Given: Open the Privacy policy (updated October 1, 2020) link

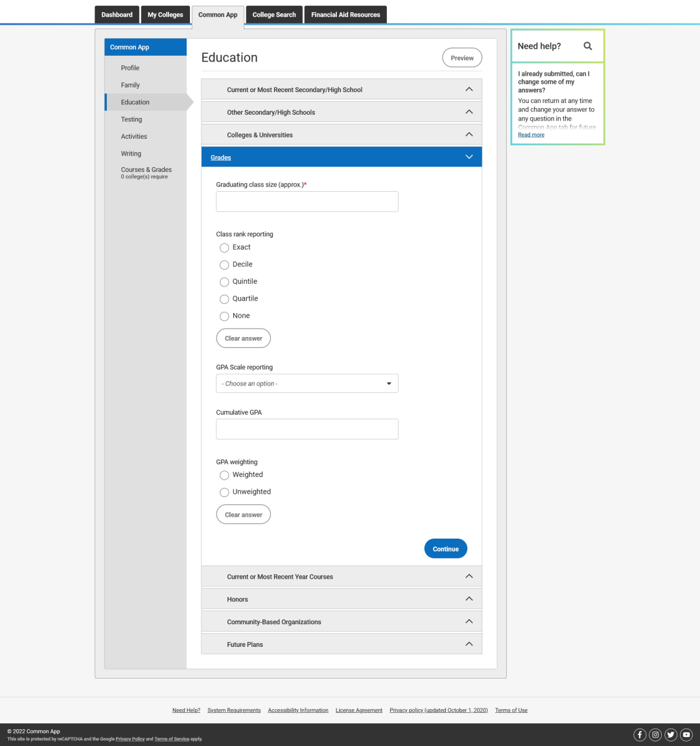Looking at the screenshot, I should [439, 710].
